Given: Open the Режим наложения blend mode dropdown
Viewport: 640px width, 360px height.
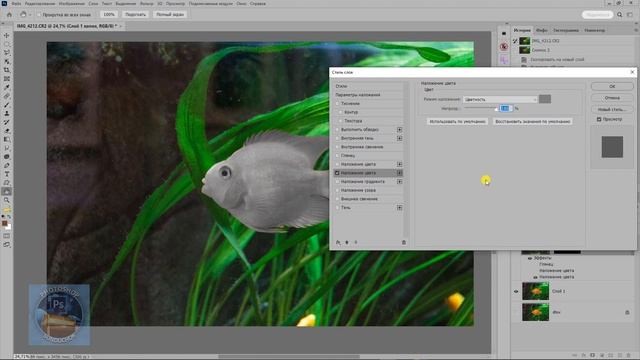Looking at the screenshot, I should [x=500, y=99].
